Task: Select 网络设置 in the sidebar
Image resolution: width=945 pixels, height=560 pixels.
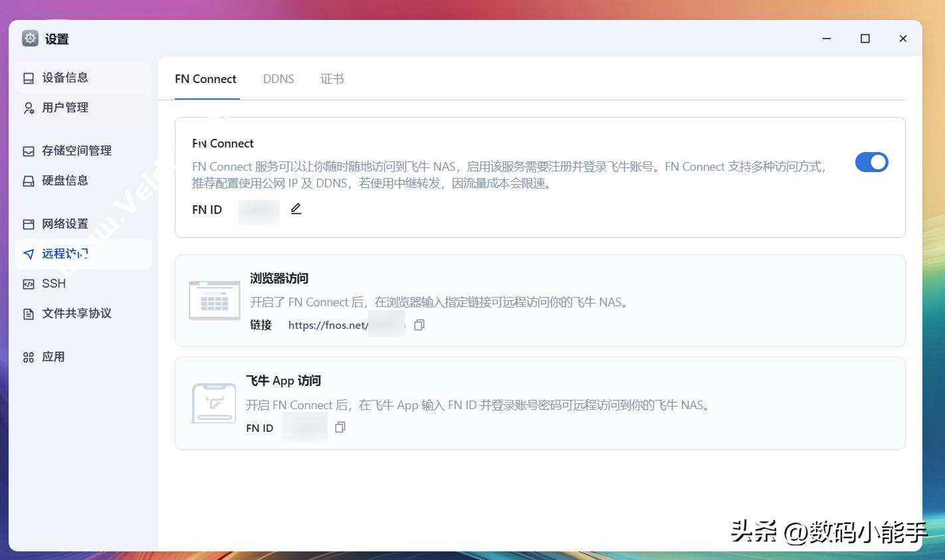Action: (83, 224)
